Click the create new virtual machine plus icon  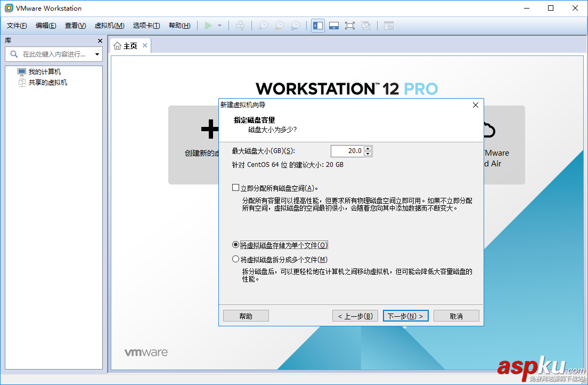[210, 129]
